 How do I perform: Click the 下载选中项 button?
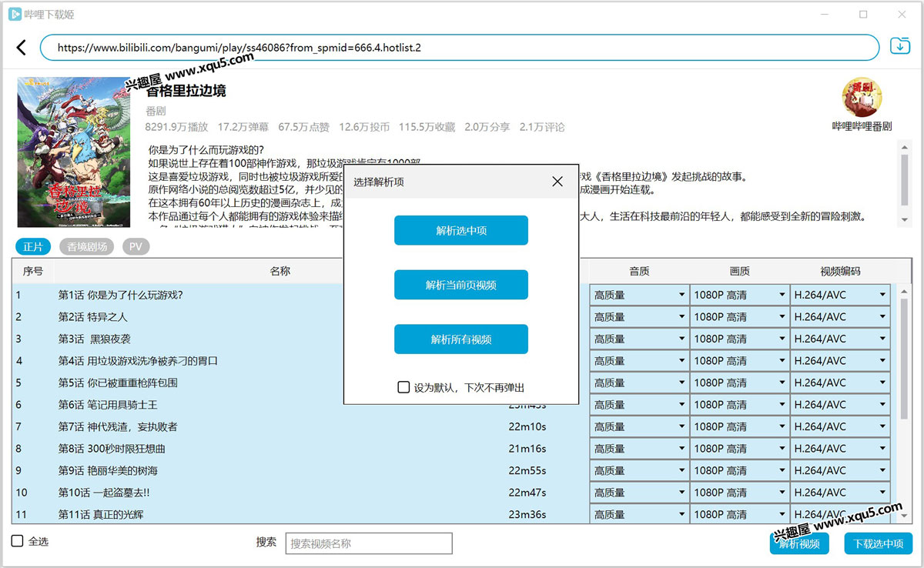879,543
